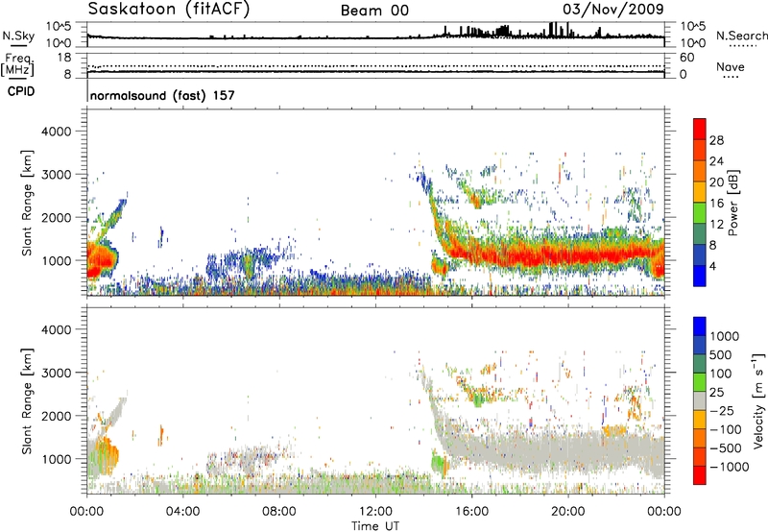Click the date "03/Nov/2009"
The height and width of the screenshot is (532, 768).
coord(613,10)
